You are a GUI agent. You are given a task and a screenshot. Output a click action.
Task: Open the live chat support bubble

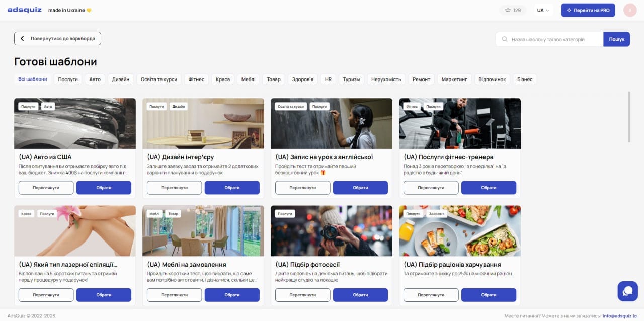pyautogui.click(x=627, y=291)
